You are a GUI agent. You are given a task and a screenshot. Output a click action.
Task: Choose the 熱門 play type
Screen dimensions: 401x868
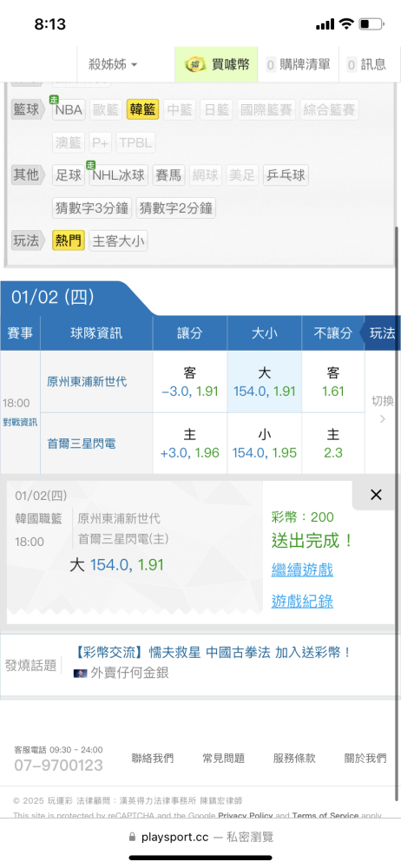pos(69,240)
